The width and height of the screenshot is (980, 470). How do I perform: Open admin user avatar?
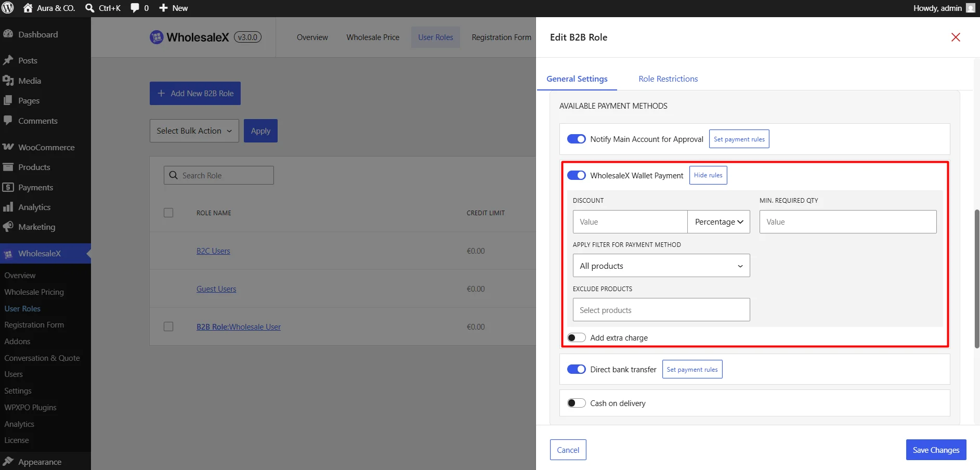970,8
